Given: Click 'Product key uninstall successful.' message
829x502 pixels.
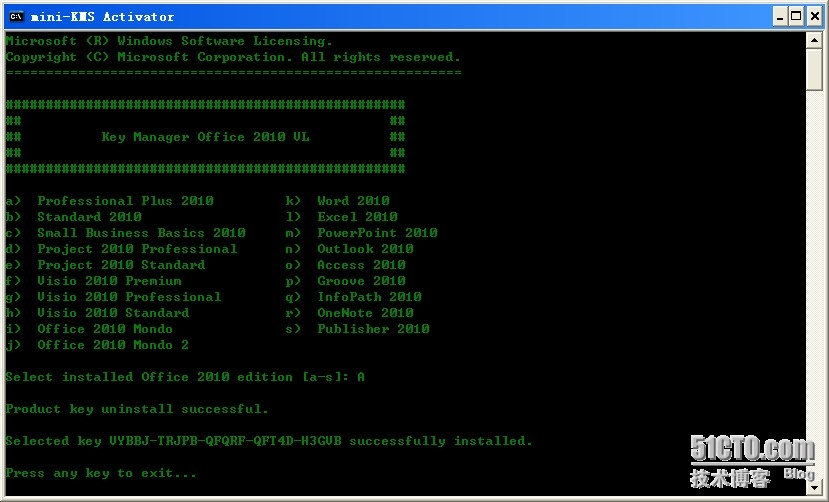Looking at the screenshot, I should coord(137,409).
